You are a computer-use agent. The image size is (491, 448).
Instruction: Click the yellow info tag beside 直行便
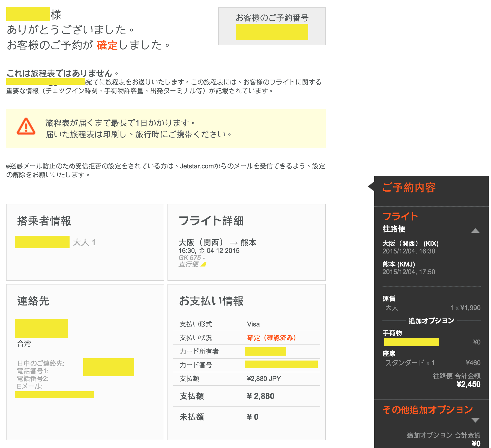click(x=203, y=264)
